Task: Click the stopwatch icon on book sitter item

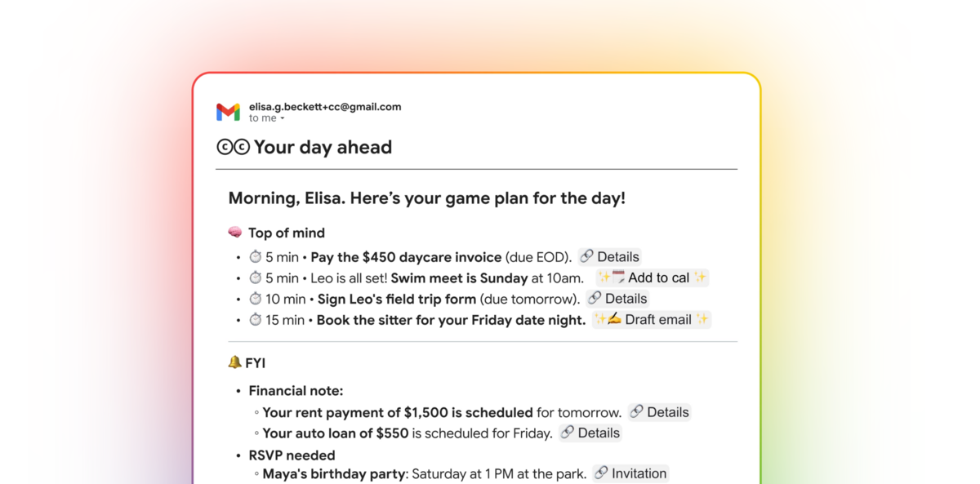Action: [x=256, y=320]
